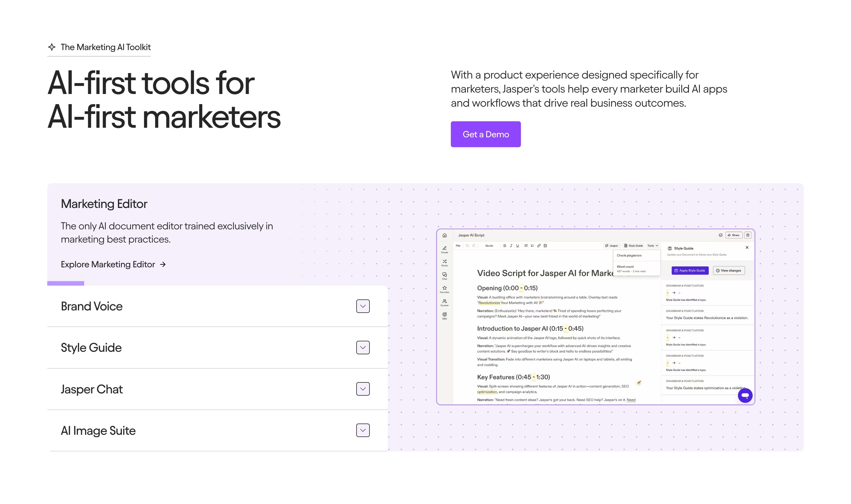Click the insert link icon

(x=539, y=246)
